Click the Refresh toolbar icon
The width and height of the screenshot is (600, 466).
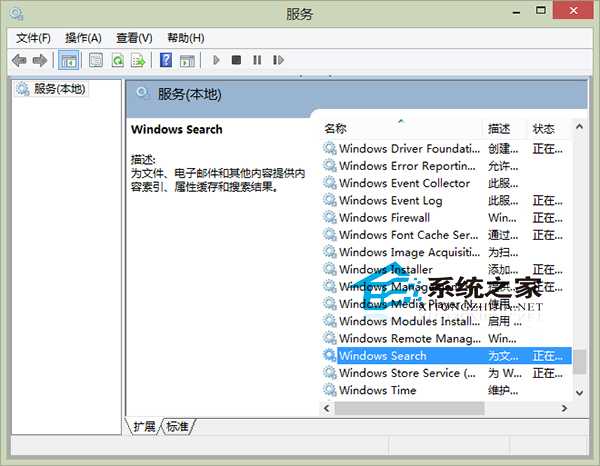[x=117, y=60]
